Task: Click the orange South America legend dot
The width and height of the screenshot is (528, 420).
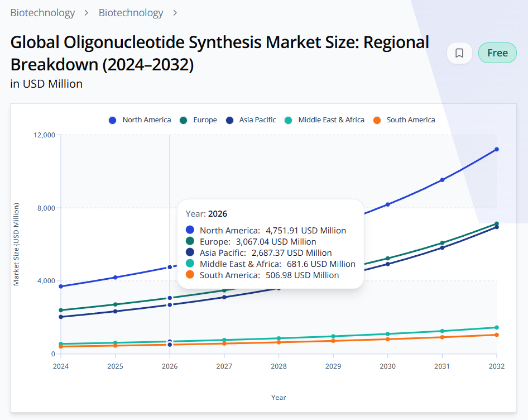Action: (x=377, y=120)
